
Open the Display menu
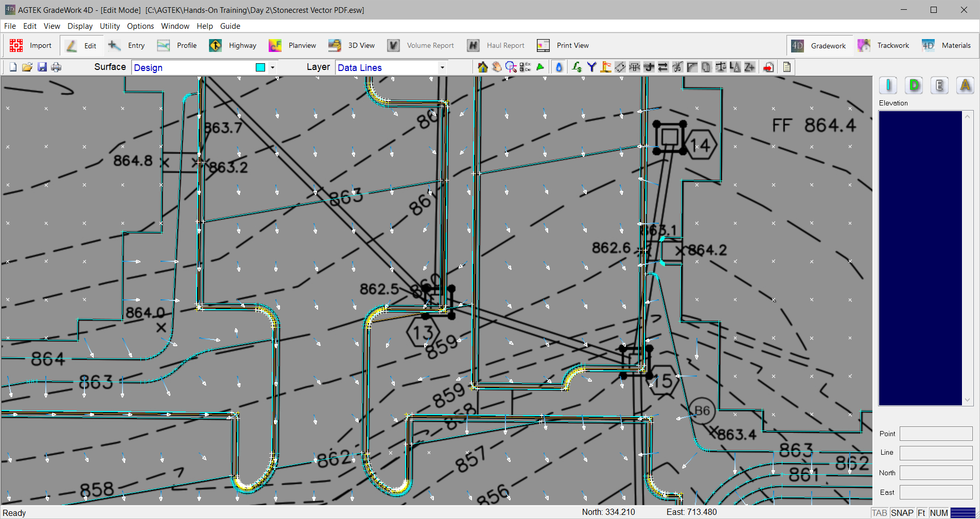(x=80, y=26)
